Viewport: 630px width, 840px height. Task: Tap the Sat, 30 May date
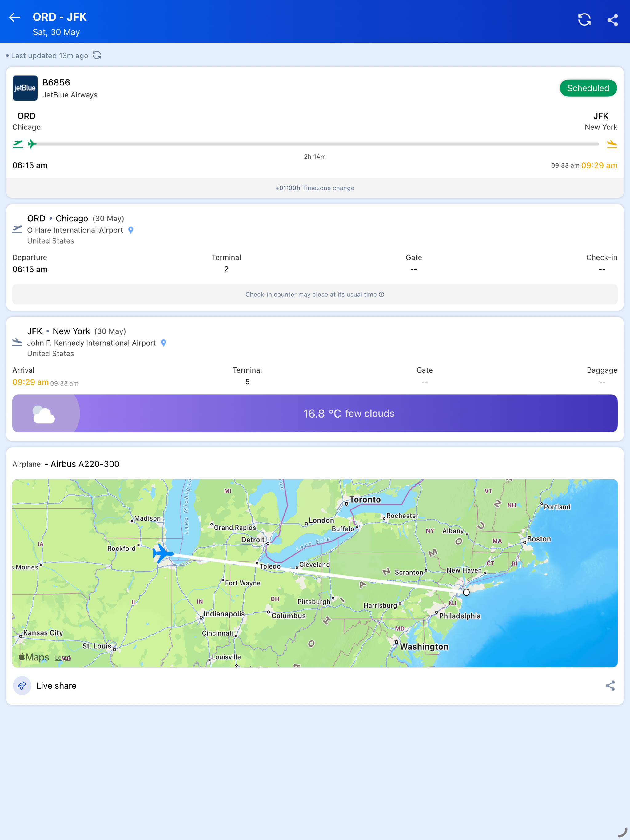coord(56,32)
